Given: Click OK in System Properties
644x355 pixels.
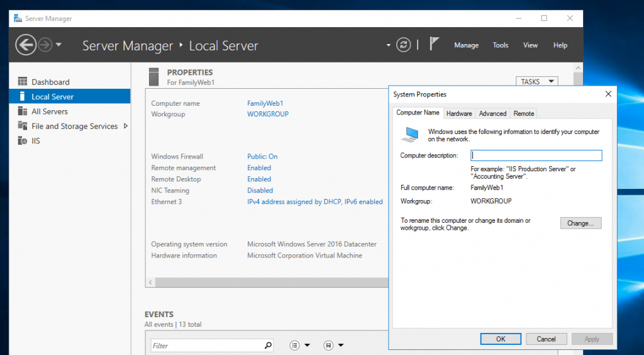Looking at the screenshot, I should (501, 339).
